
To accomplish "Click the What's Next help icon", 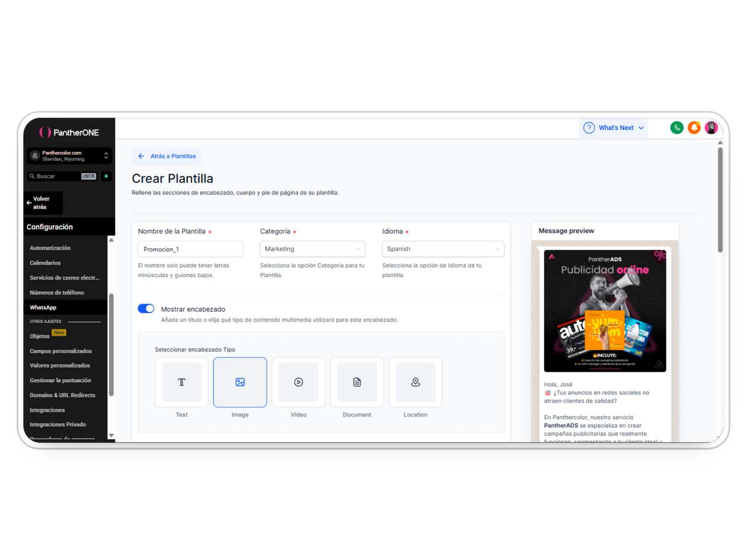I will coord(589,128).
